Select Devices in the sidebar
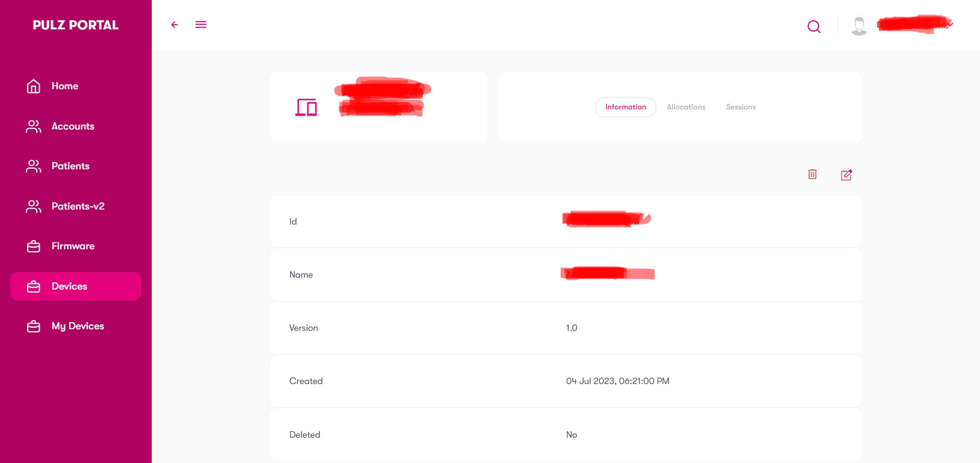980x463 pixels. tap(70, 286)
